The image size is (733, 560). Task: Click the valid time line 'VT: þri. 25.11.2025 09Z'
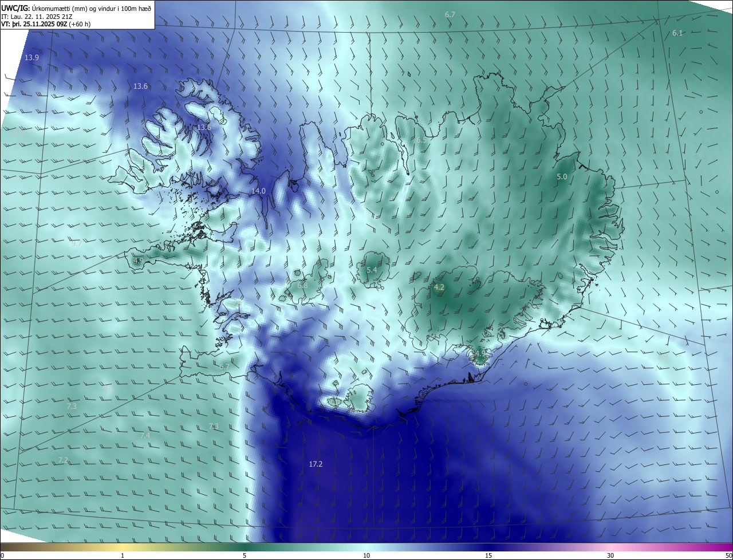pos(46,24)
